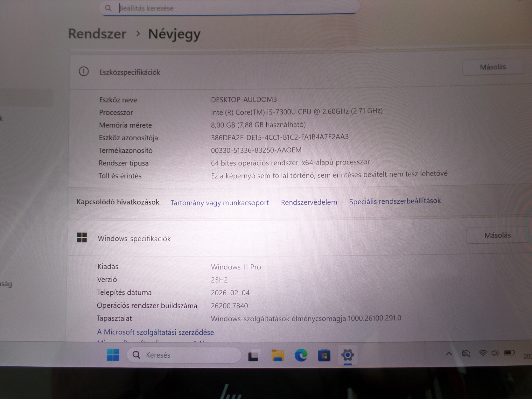The image size is (532, 399).
Task: Click the Toll és érintés label
Action: coord(120,176)
